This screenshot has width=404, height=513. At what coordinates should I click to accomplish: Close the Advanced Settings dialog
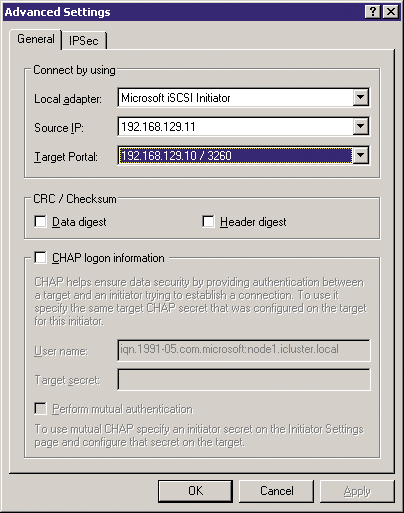point(390,12)
